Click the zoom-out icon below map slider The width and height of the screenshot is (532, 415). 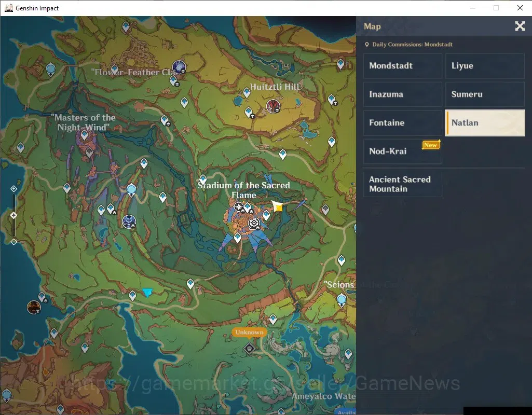[13, 242]
